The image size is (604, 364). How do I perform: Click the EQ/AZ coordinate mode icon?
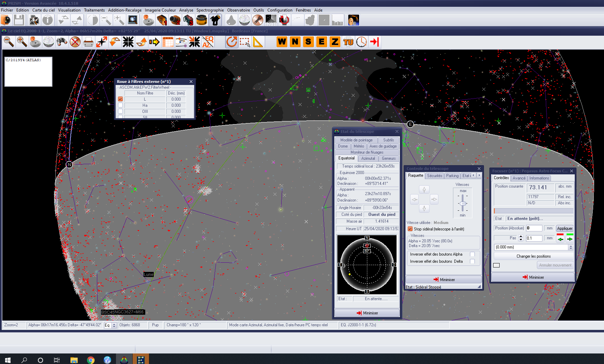click(x=208, y=42)
